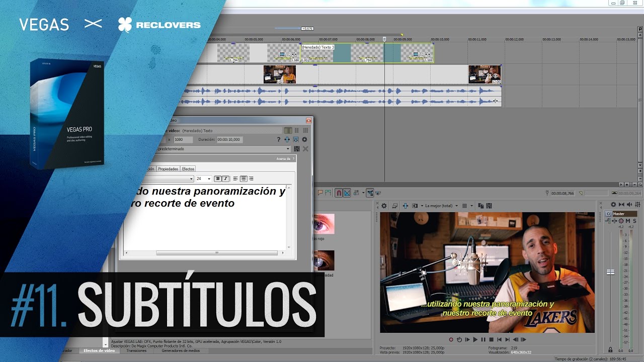Click the playback rate slider +0.676
This screenshot has width=644, height=362.
coord(307,29)
